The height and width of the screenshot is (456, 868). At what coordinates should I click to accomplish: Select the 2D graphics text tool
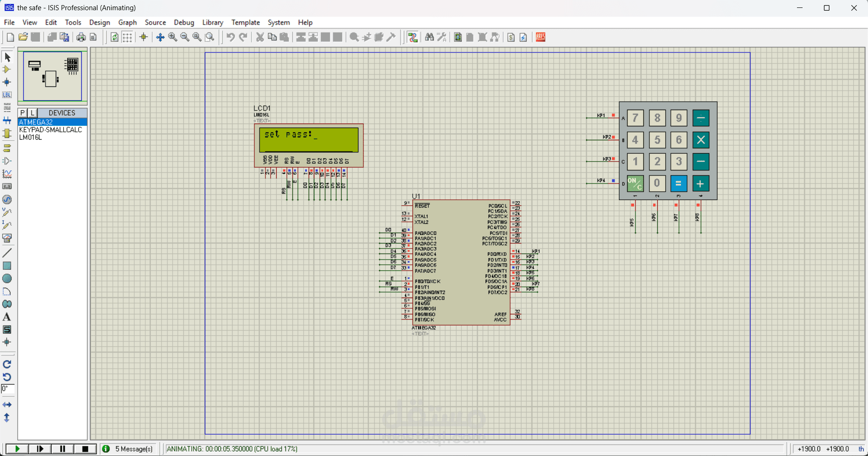tap(7, 317)
